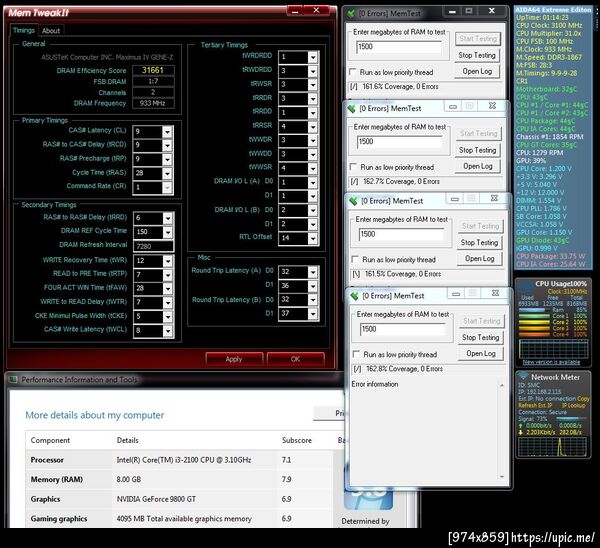Viewport: 600px width, 548px height.
Task: Enable low priority thread in 161.6% coverage MemTest
Action: point(352,72)
